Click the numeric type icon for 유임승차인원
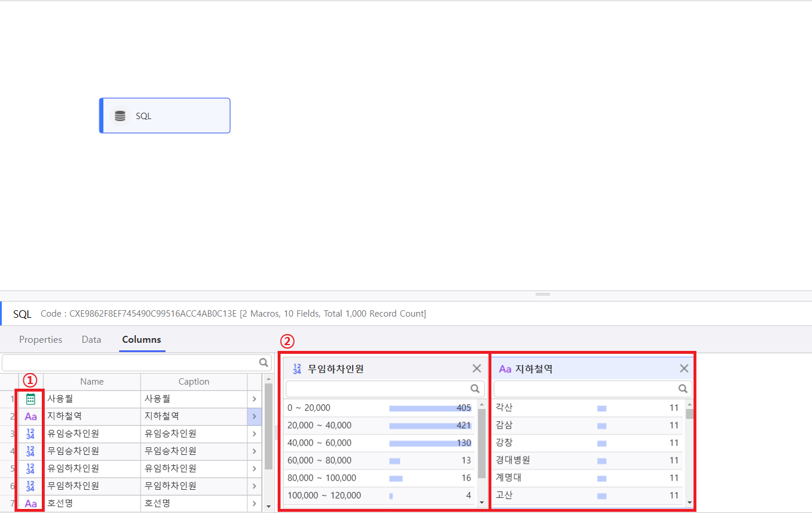Viewport: 812px width, 513px height. (31, 434)
